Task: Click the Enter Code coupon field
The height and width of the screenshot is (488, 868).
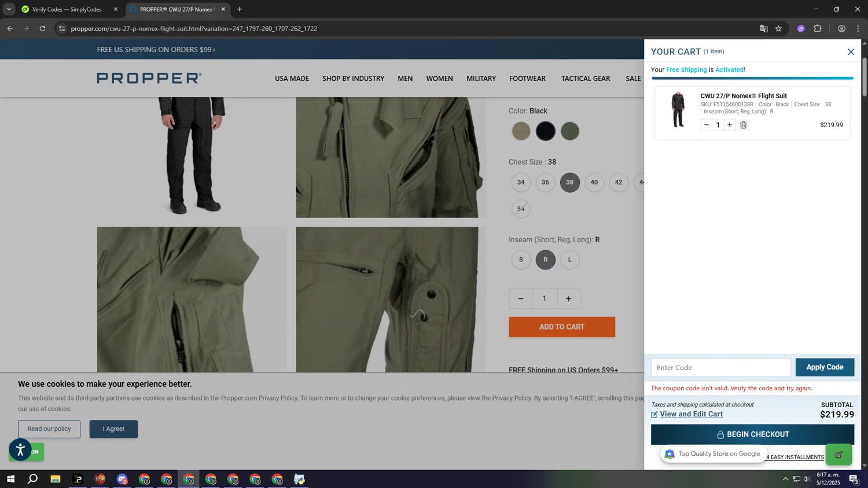Action: point(720,368)
